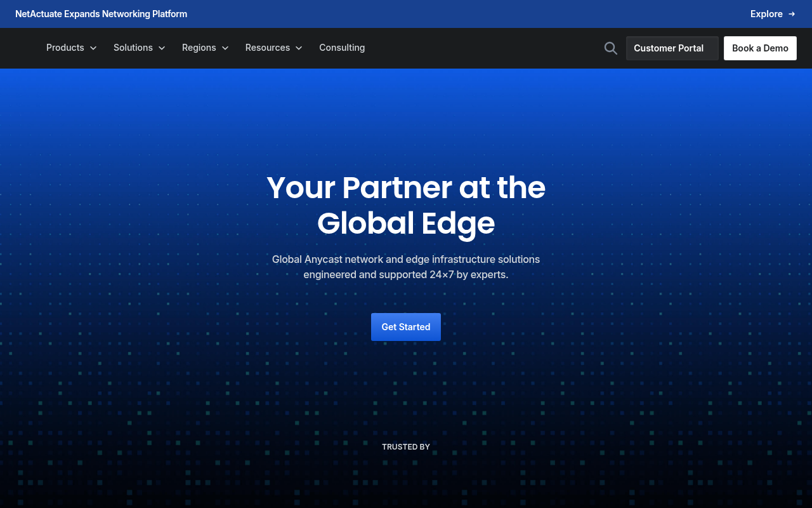Viewport: 812px width, 508px height.
Task: Click Book a Demo button
Action: click(760, 48)
